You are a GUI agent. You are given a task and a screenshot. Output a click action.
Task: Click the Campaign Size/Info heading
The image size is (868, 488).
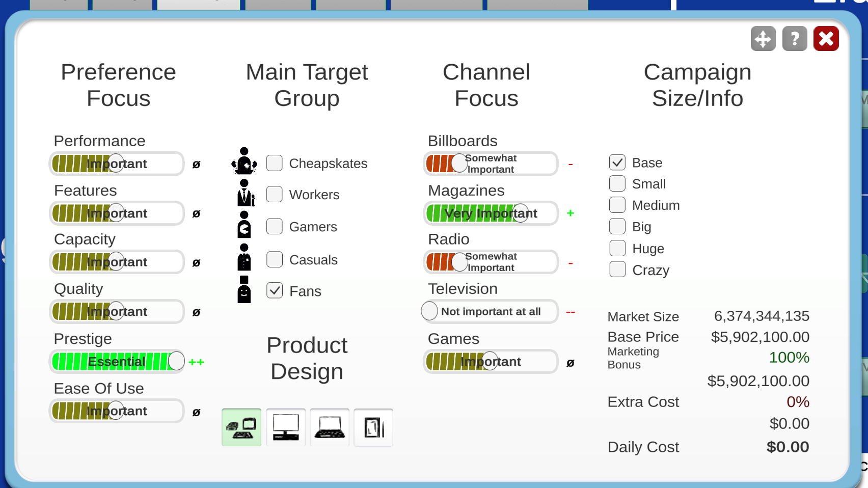pos(697,85)
